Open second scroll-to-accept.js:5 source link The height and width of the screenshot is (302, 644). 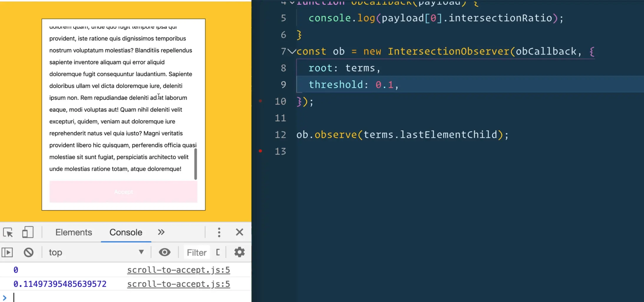coord(178,284)
